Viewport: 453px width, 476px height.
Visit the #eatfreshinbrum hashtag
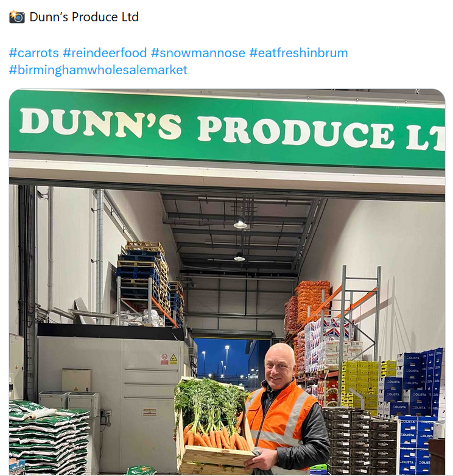point(298,53)
